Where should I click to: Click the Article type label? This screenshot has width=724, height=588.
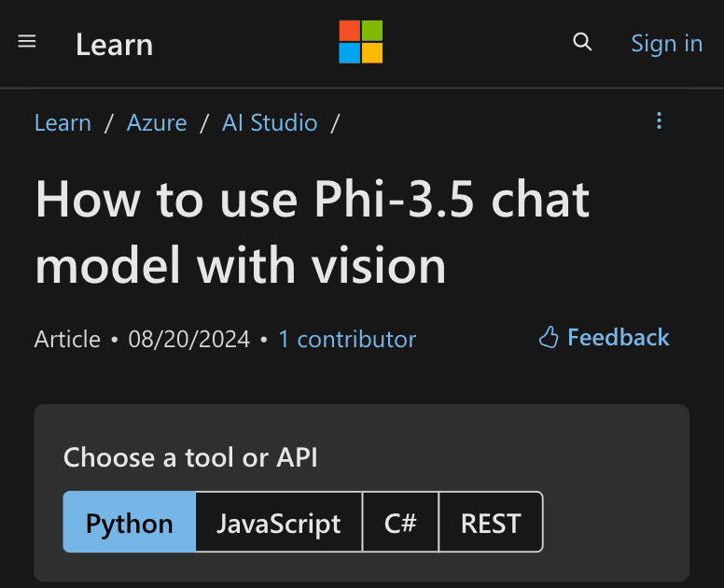pyautogui.click(x=67, y=339)
